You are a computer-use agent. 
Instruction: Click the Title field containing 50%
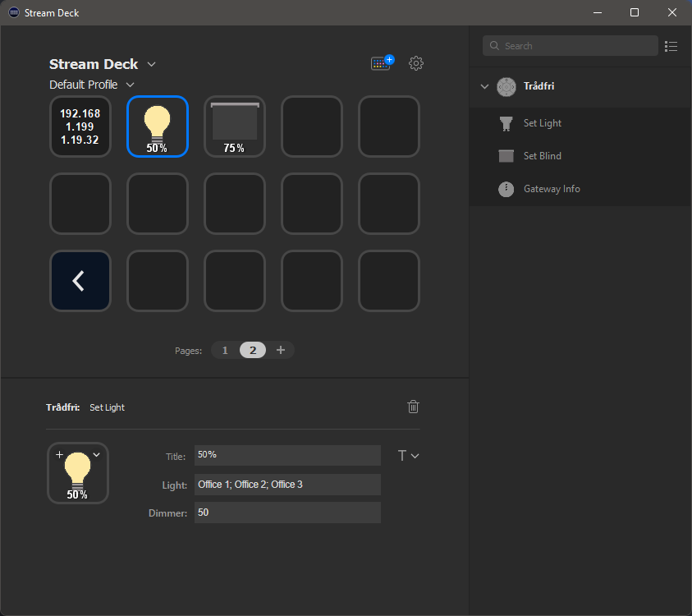(x=287, y=455)
